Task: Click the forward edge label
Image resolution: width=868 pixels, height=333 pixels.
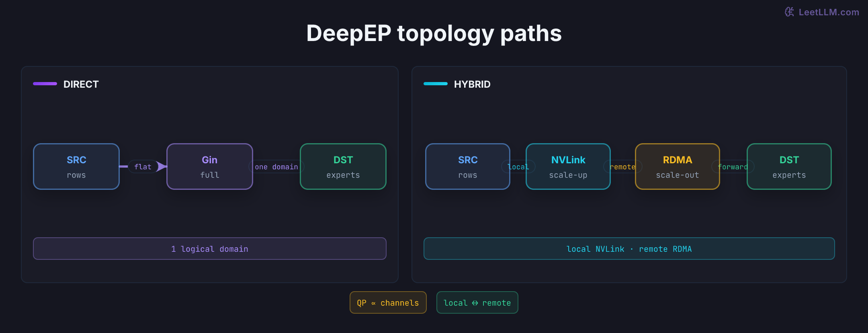Action: (733, 167)
